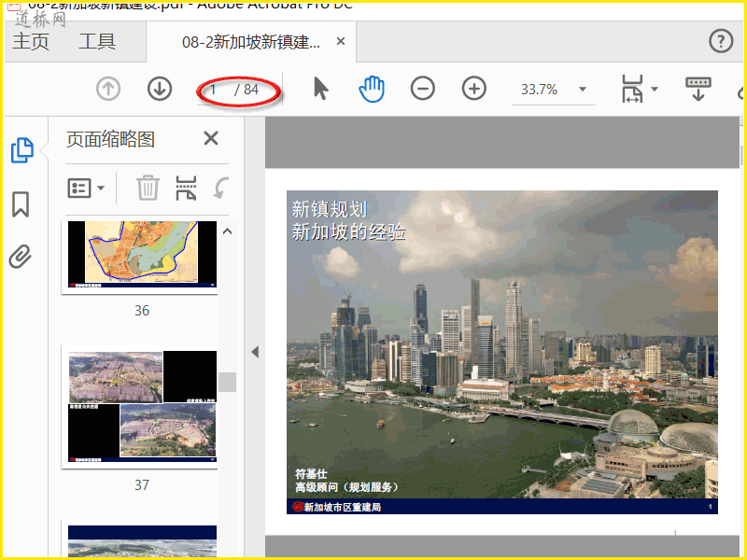Viewport: 747px width, 560px height.
Task: Click the 页面缩略图 panel title
Action: click(x=110, y=139)
